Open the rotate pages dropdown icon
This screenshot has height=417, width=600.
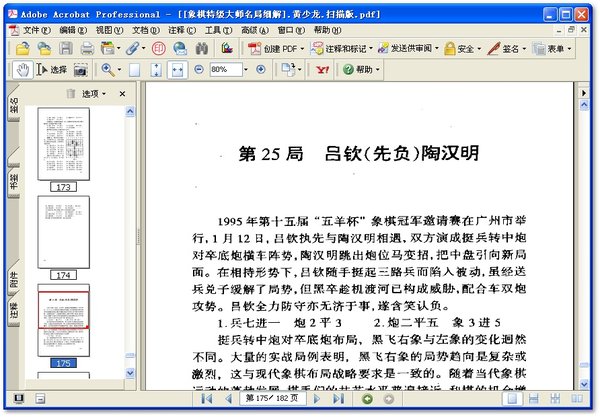point(291,70)
